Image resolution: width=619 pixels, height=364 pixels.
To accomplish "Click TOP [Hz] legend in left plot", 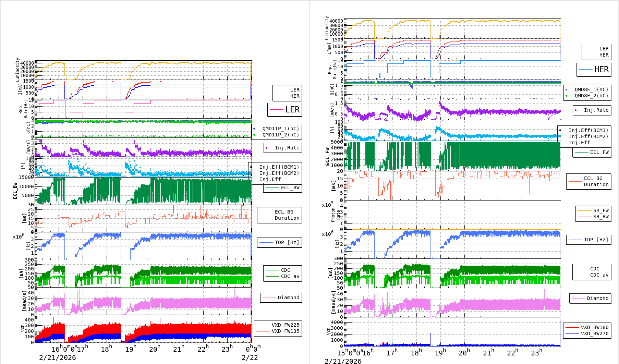I will tap(280, 242).
